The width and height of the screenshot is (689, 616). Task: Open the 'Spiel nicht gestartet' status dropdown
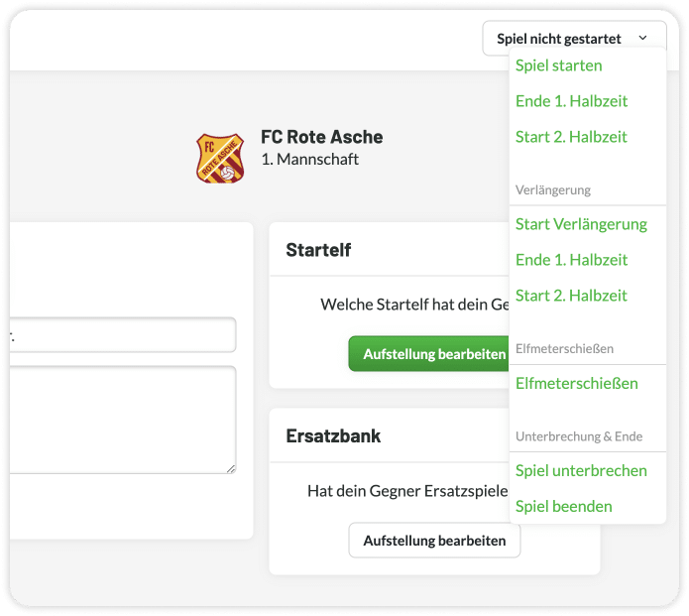[574, 39]
